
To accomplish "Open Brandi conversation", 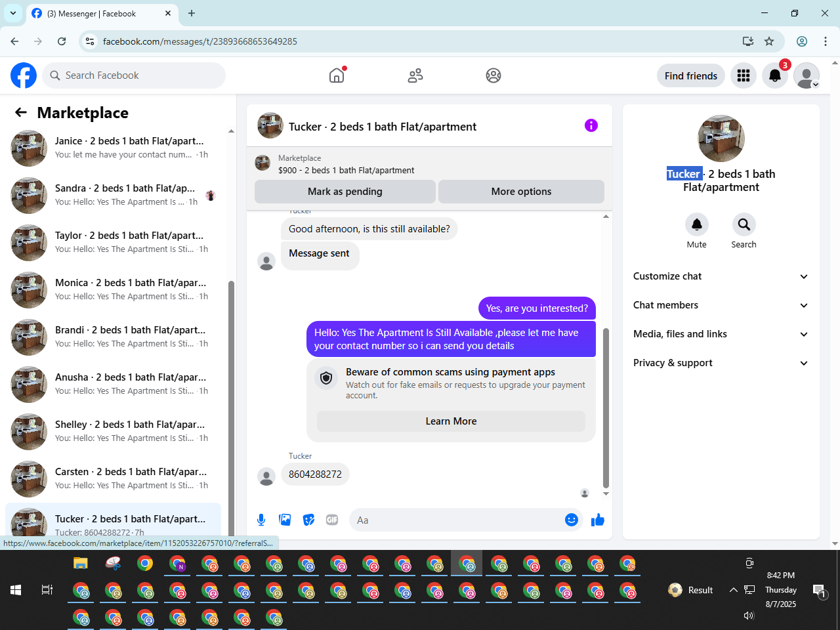I will click(113, 337).
